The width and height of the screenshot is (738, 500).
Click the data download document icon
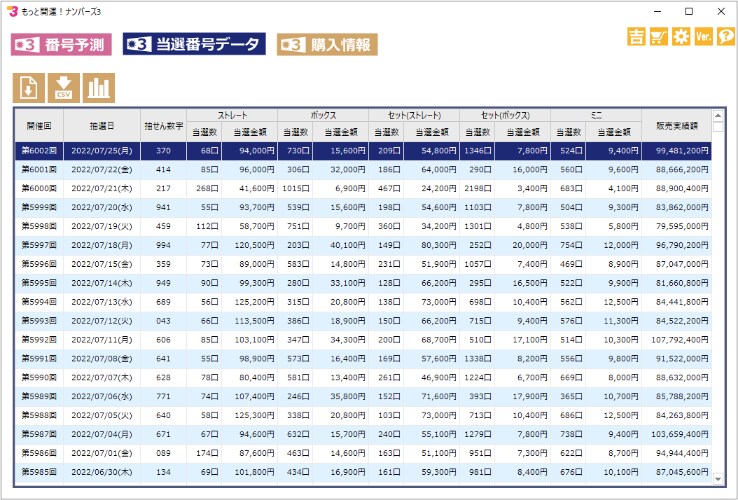pyautogui.click(x=29, y=88)
